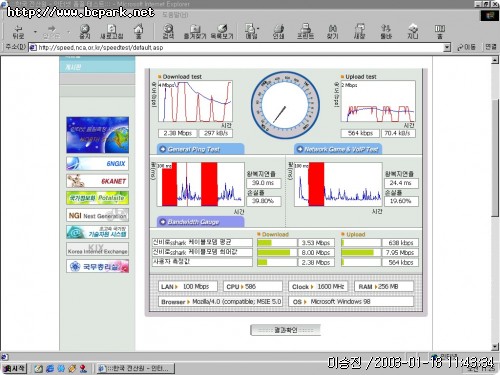Click the Windows Start button

pyautogui.click(x=14, y=368)
